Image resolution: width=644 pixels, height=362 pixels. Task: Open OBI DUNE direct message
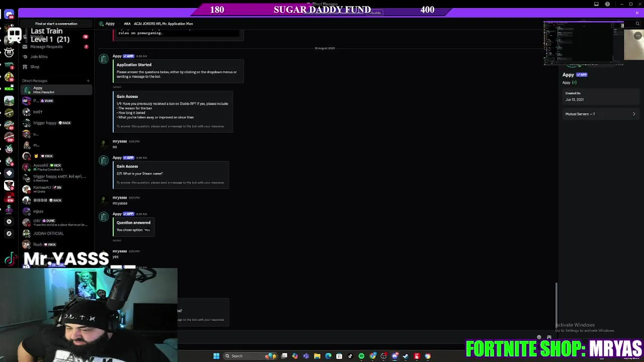56,222
